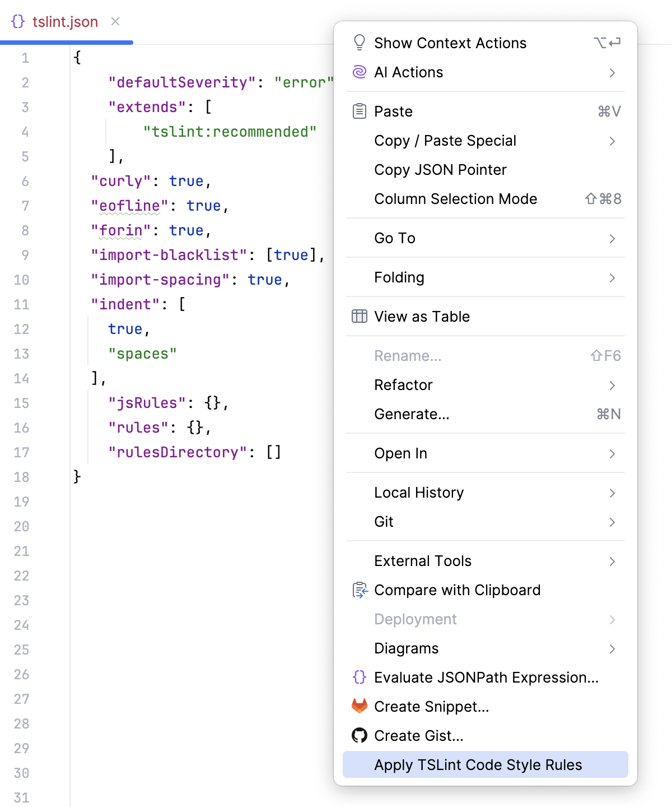672x807 pixels.
Task: Open the Copy / Paste Special submenu
Action: pyautogui.click(x=445, y=141)
